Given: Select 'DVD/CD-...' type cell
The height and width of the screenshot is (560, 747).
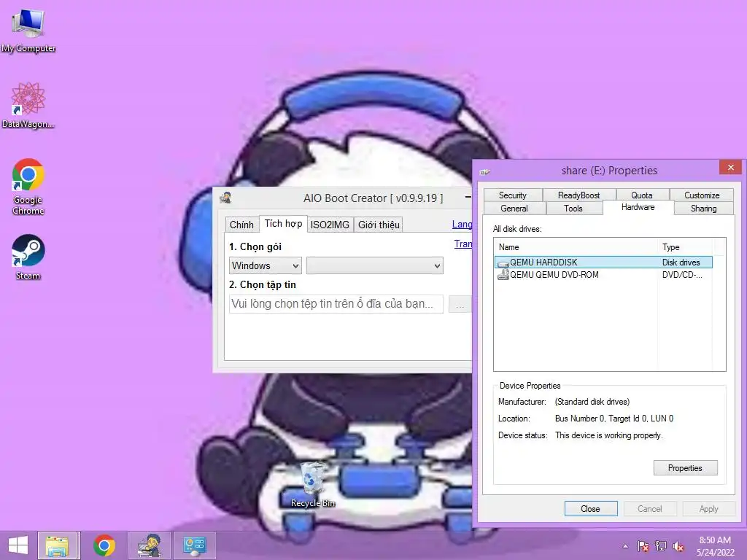Looking at the screenshot, I should (682, 275).
